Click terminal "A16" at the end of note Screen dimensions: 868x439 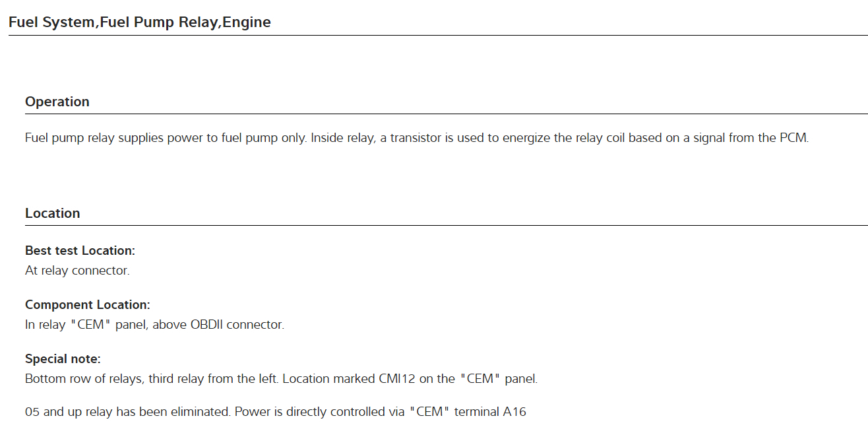click(514, 412)
